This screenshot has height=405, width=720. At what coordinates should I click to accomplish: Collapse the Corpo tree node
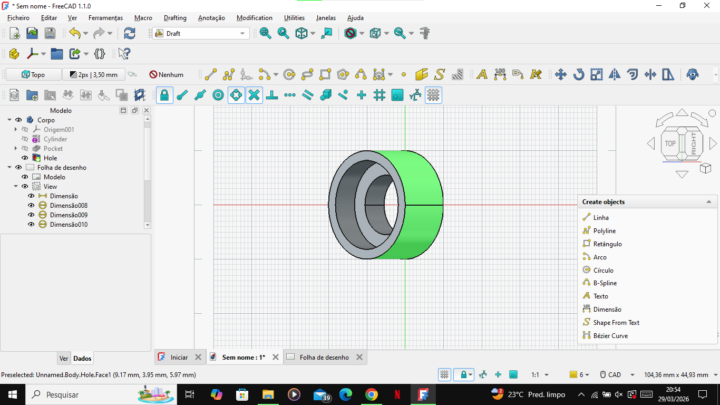point(9,120)
